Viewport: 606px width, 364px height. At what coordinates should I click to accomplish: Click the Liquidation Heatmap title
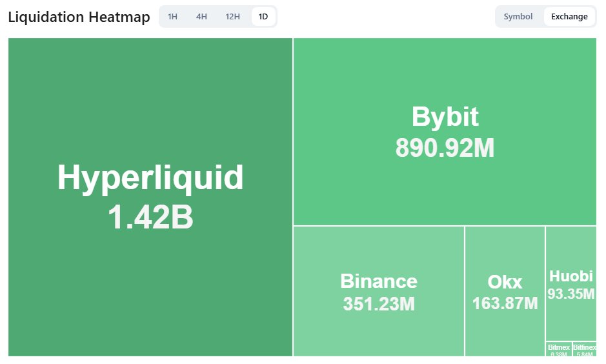pos(79,17)
